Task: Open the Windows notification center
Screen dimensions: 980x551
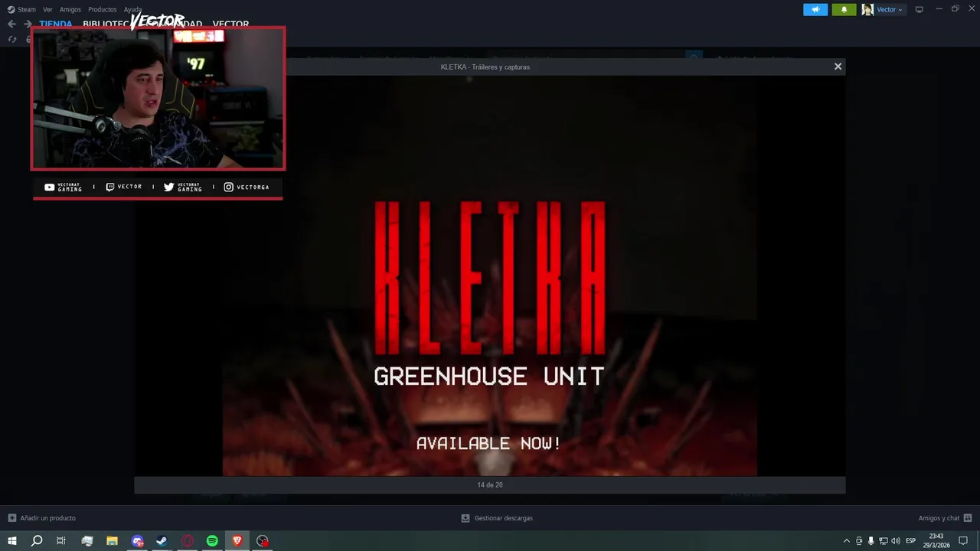Action: 963,541
